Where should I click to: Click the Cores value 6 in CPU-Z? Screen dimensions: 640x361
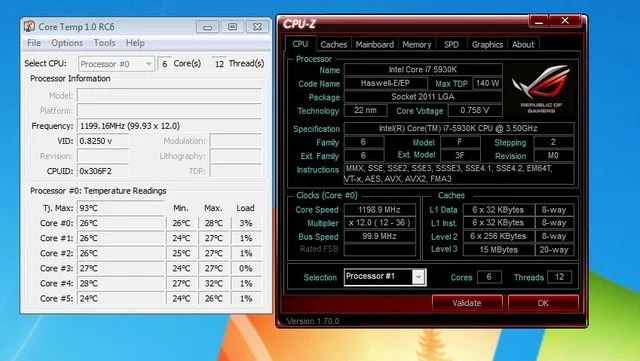tap(489, 277)
